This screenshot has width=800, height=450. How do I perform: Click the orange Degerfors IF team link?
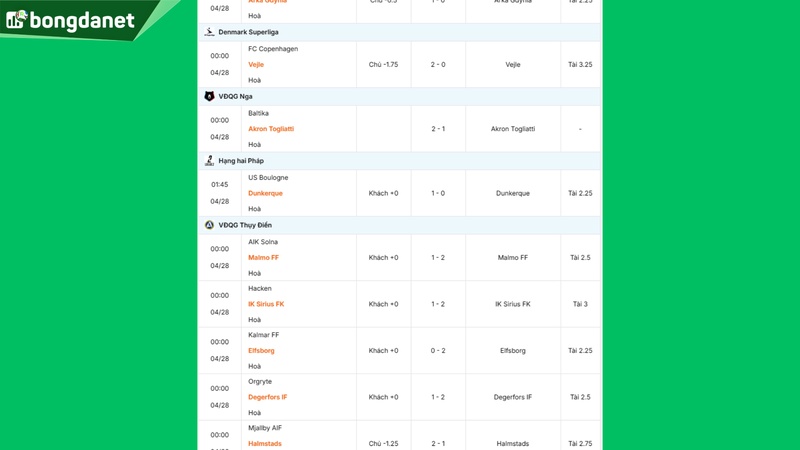click(268, 397)
